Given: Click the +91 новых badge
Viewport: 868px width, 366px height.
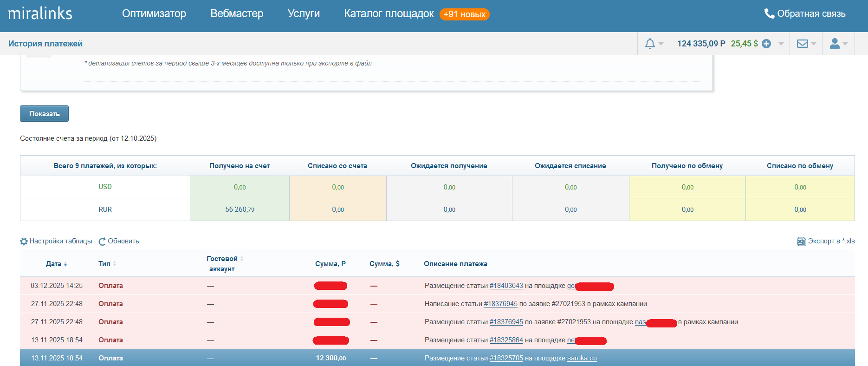Looking at the screenshot, I should click(x=464, y=14).
